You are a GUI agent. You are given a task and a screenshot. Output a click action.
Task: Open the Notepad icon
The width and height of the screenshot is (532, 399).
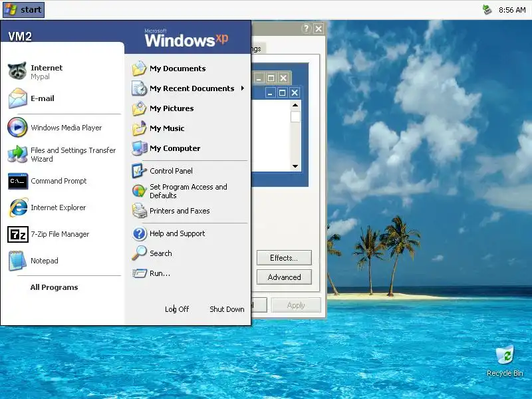pyautogui.click(x=17, y=261)
